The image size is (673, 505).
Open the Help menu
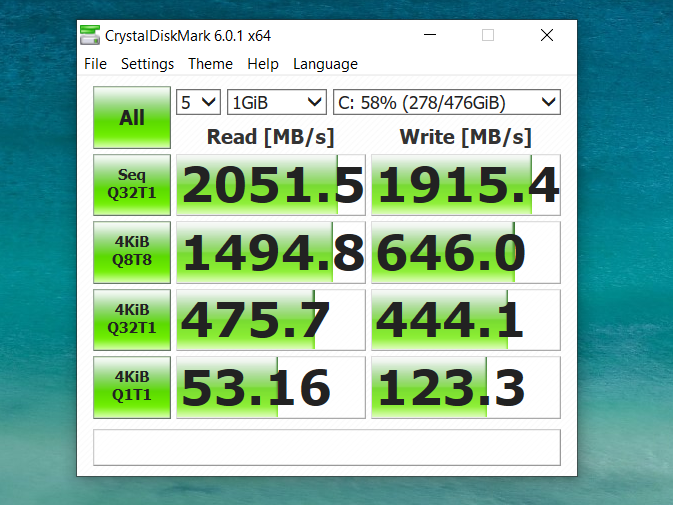tap(263, 64)
